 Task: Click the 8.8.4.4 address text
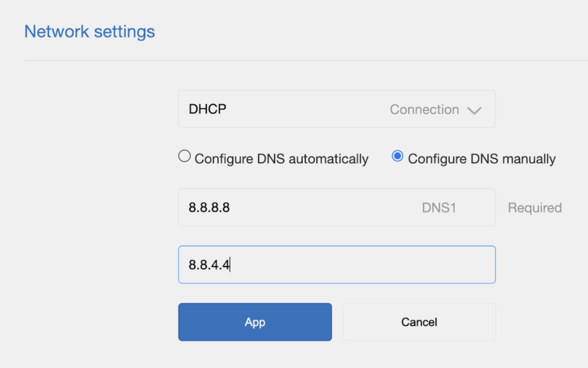click(x=209, y=265)
